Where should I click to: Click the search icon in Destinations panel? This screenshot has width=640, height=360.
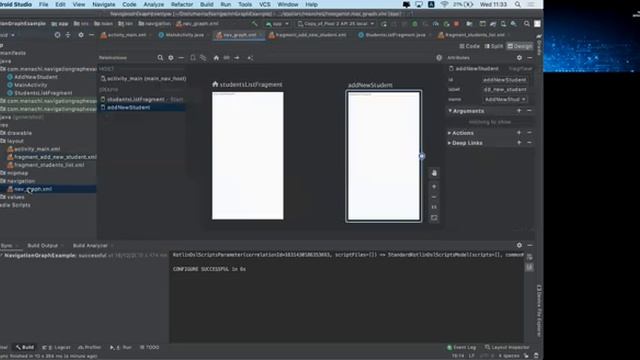pos(160,58)
